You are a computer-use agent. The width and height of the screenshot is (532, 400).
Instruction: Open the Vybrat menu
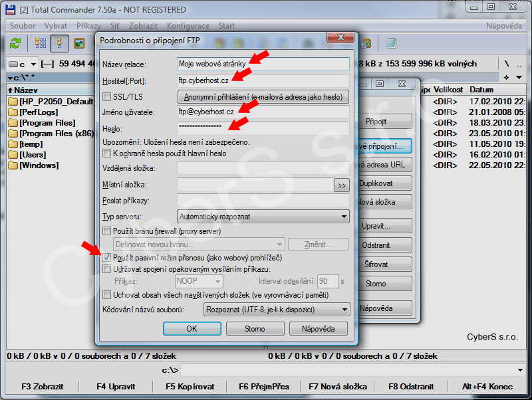pos(56,26)
